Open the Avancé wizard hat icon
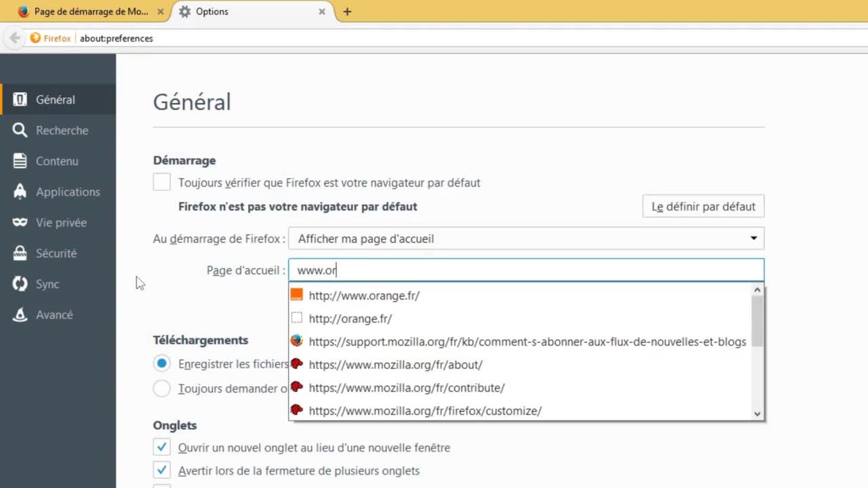This screenshot has height=488, width=868. coord(19,314)
